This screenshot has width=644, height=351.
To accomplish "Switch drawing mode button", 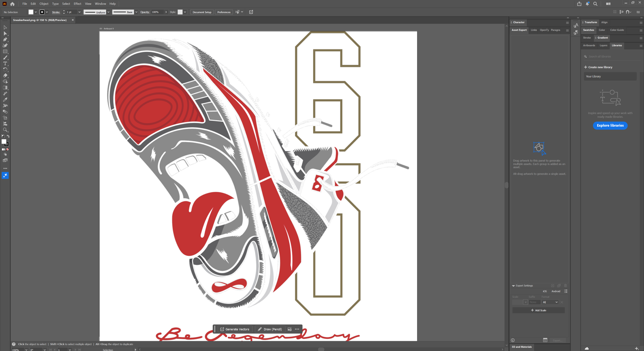I will coord(5,154).
